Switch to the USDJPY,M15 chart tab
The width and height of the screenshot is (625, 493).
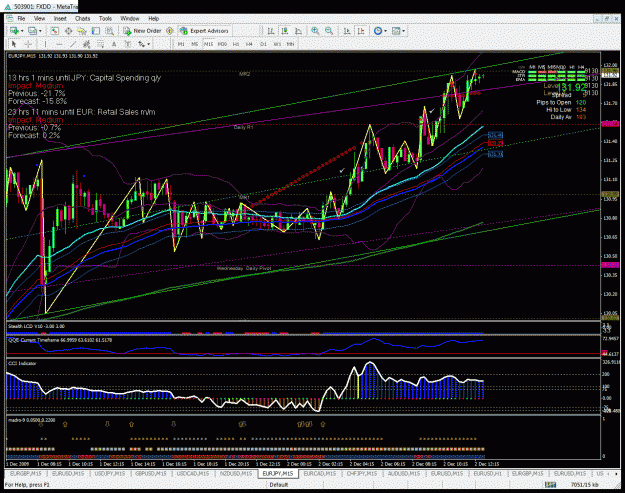point(109,473)
